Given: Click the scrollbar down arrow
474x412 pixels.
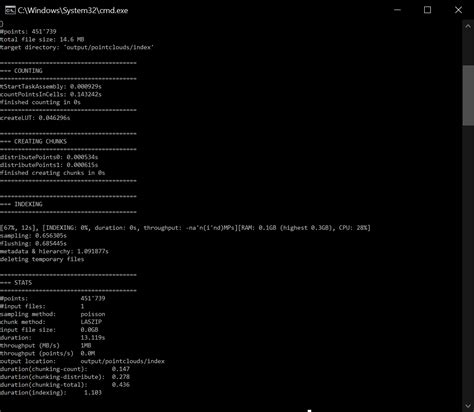Looking at the screenshot, I should tap(468, 405).
